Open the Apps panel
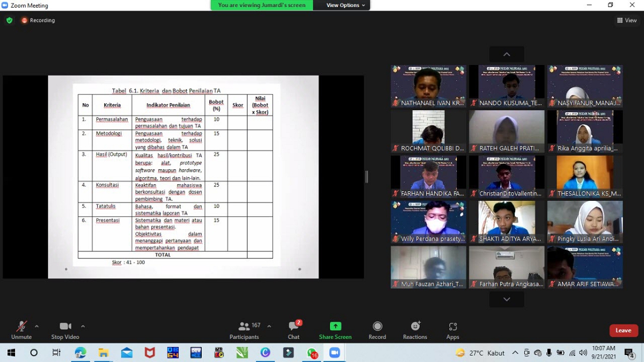The width and height of the screenshot is (644, 362). click(x=452, y=327)
